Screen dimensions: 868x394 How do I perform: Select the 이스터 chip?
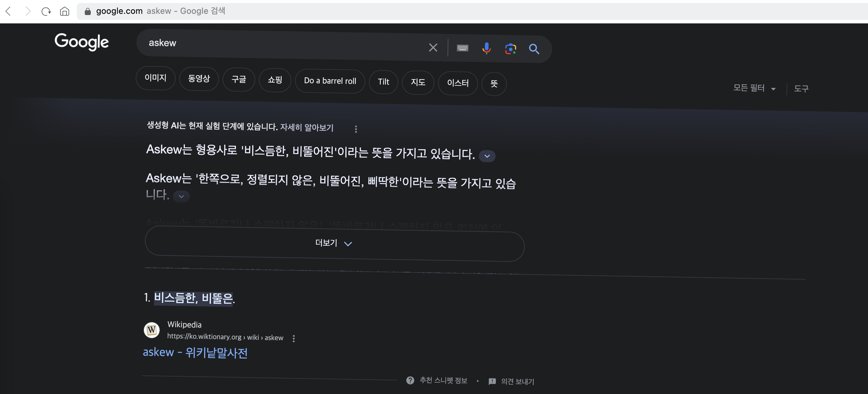click(457, 83)
